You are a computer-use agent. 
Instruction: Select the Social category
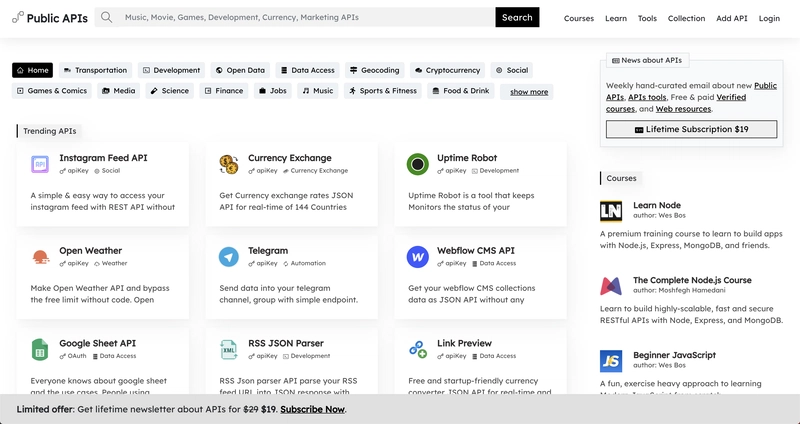512,70
